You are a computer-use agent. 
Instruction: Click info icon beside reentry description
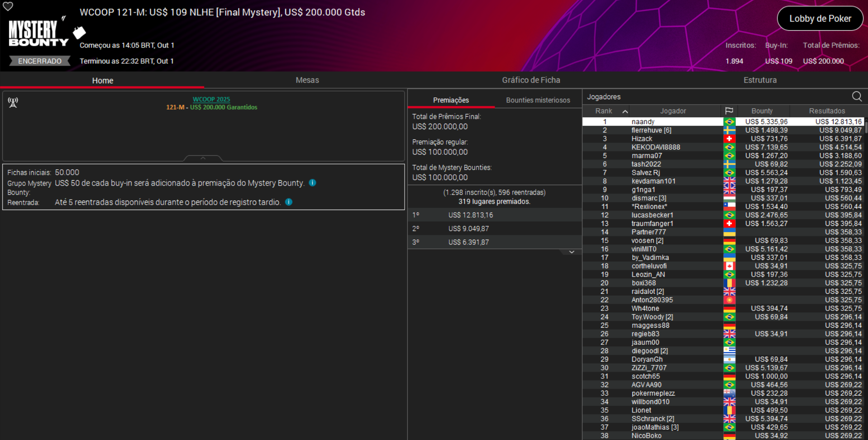click(x=289, y=202)
